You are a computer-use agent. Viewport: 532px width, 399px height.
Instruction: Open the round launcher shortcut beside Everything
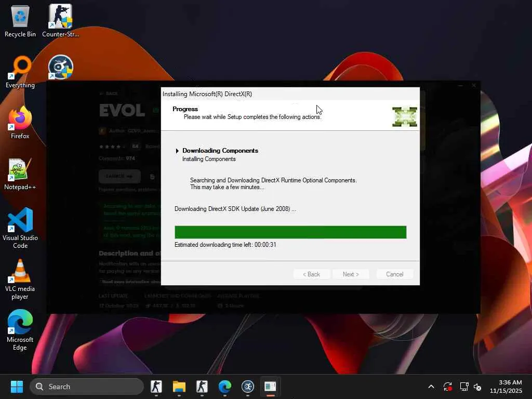60,67
